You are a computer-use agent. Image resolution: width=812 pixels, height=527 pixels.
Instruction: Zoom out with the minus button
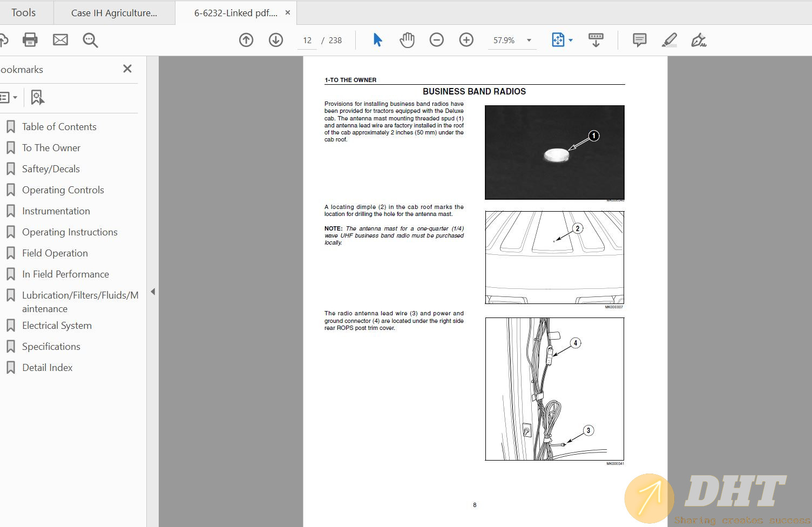coord(437,40)
